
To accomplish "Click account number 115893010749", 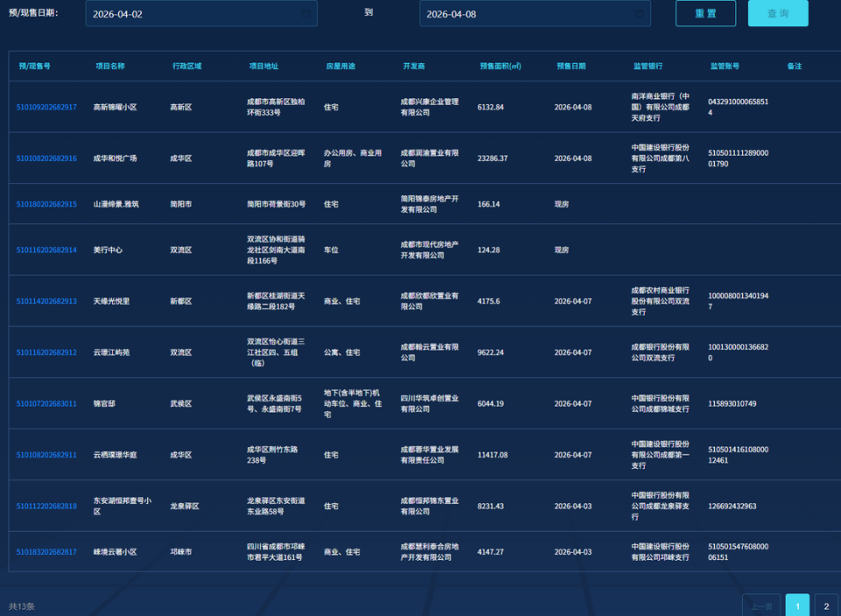I will [732, 404].
